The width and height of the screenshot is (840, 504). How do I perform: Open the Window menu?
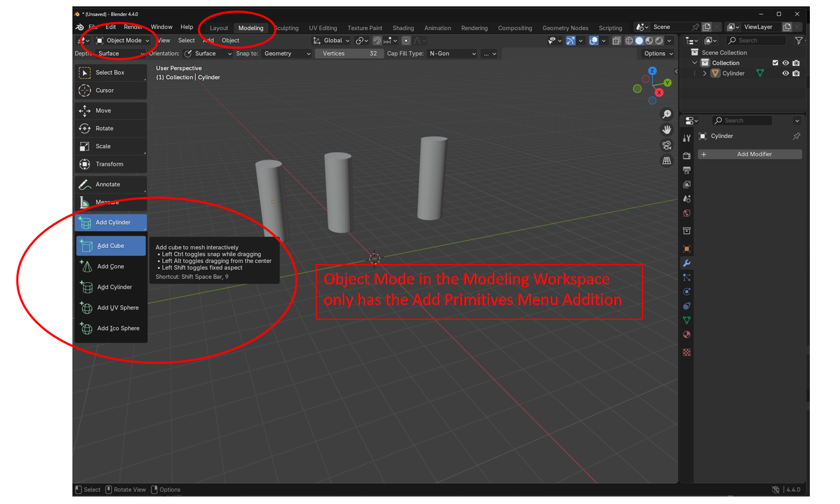(162, 27)
